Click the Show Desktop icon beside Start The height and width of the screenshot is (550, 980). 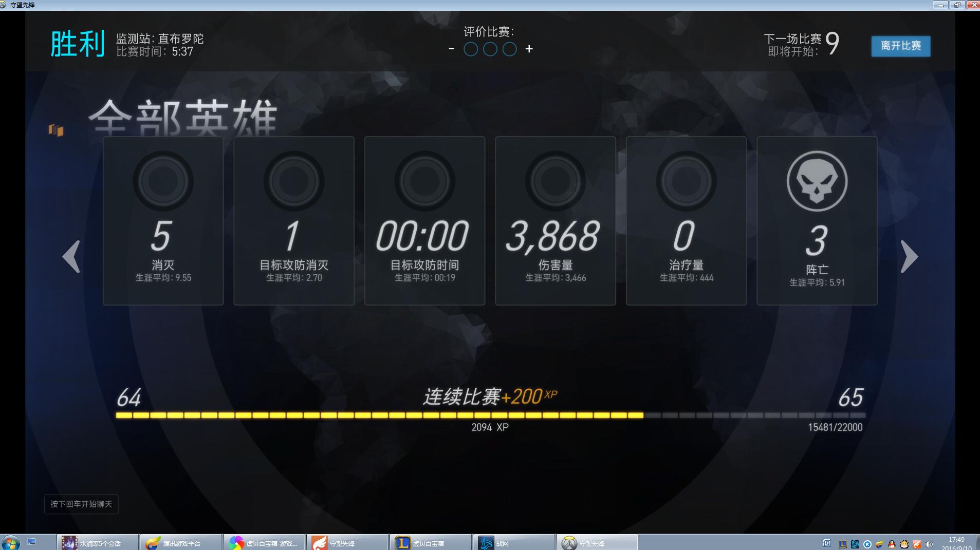pos(31,542)
